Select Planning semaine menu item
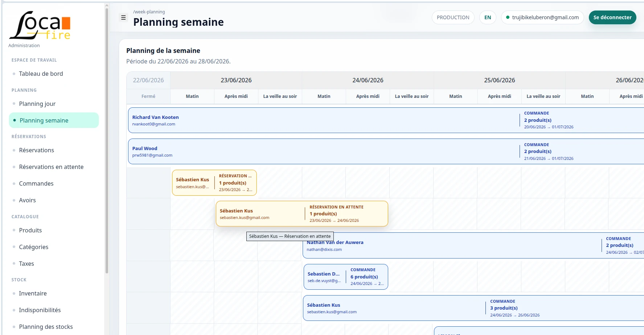Screen dimensions: 644x335 [x=54, y=120]
